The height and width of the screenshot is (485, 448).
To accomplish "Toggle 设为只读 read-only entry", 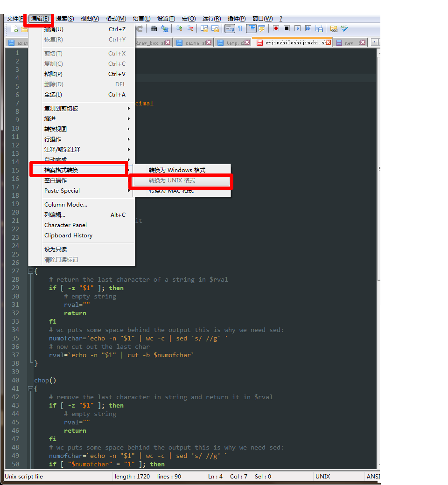I will pos(82,249).
